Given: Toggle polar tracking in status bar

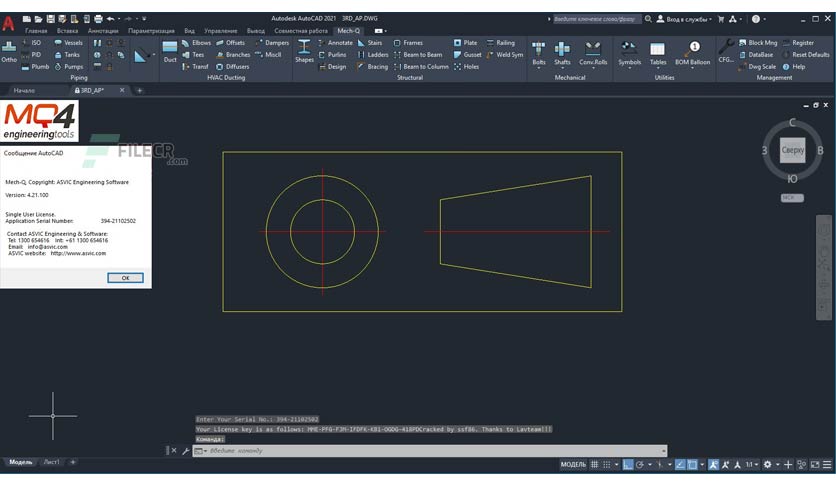Looking at the screenshot, I should 640,465.
